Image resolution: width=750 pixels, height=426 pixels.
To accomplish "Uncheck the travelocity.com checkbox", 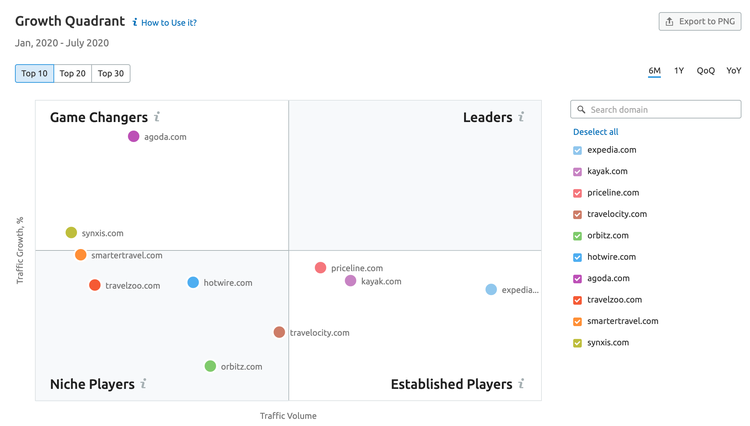I will 577,214.
